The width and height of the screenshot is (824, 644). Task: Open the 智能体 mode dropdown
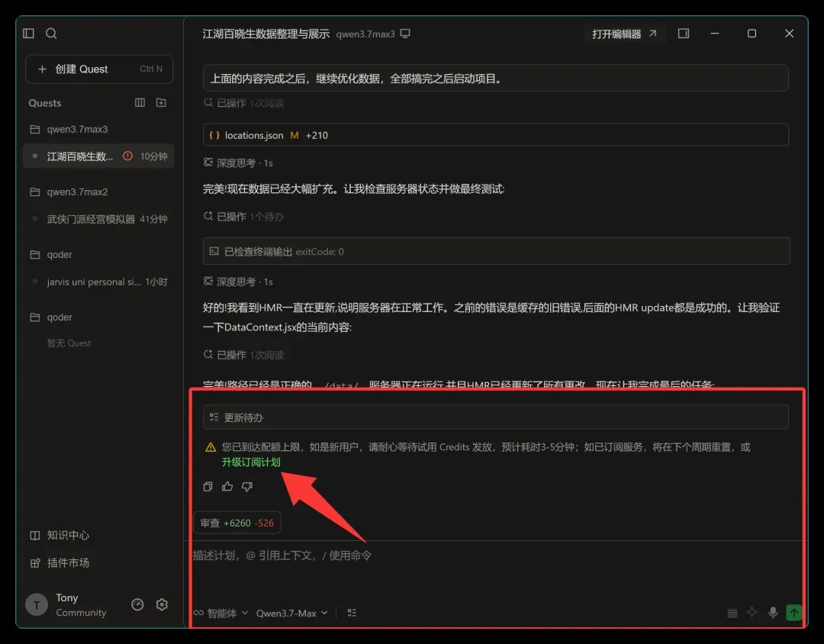(x=220, y=613)
